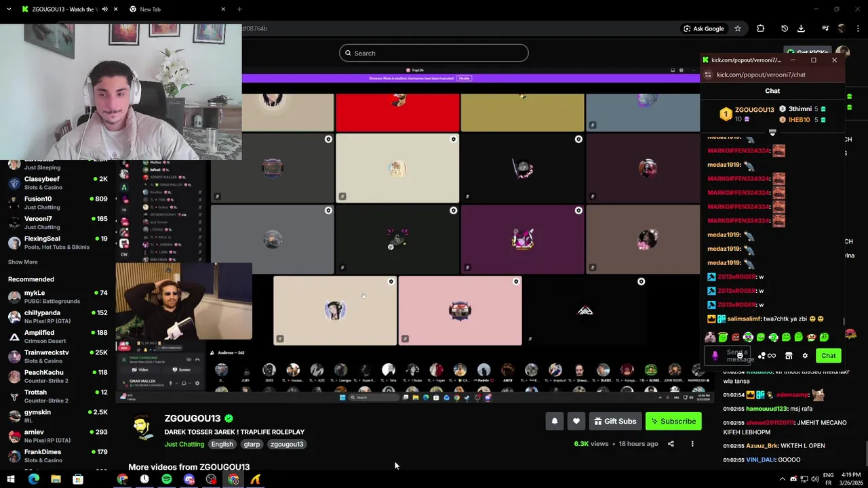
Task: Open the video three-dot options menu
Action: tap(692, 444)
